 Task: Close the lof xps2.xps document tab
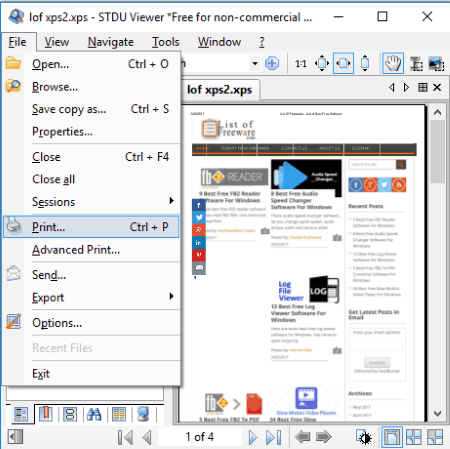[437, 87]
